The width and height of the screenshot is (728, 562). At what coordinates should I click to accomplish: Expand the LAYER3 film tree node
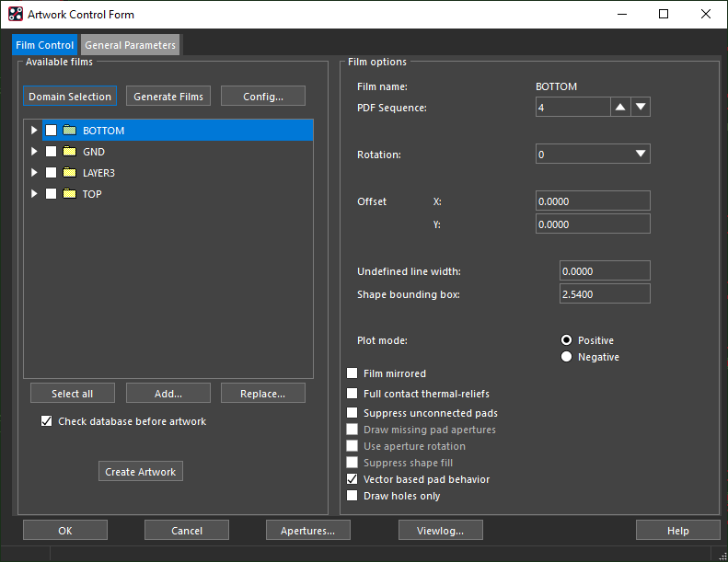coord(34,173)
